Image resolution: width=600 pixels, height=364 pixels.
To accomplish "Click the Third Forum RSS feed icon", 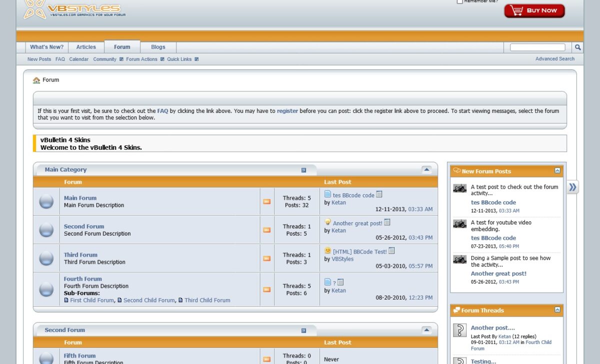I will click(x=266, y=259).
